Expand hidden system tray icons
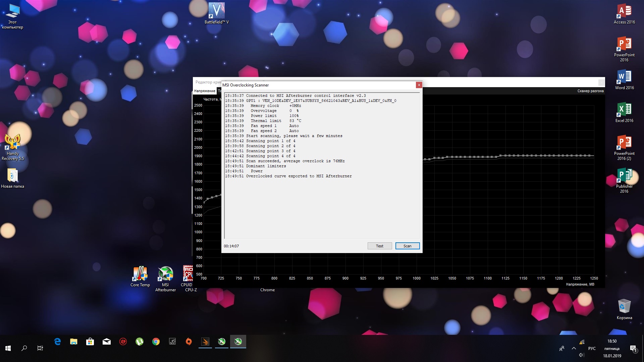 (x=574, y=349)
